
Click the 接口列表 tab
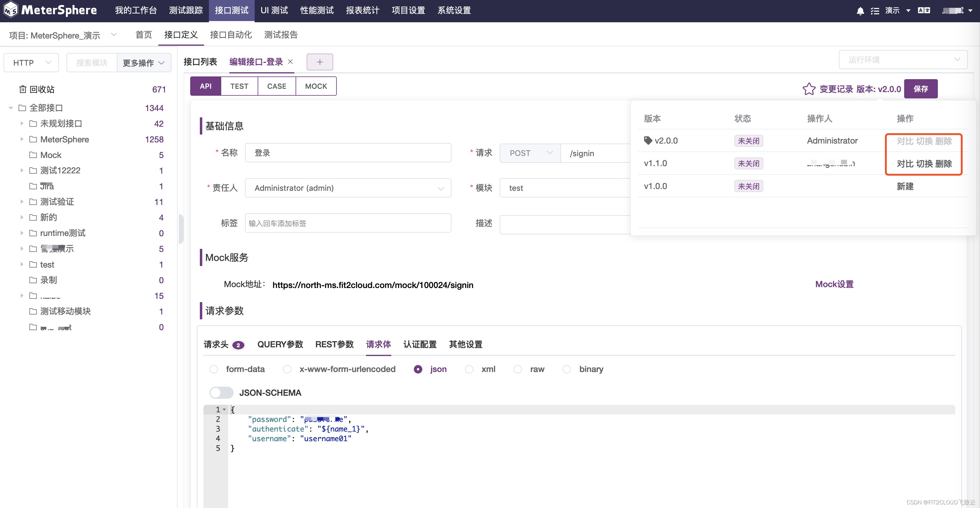[x=200, y=62]
